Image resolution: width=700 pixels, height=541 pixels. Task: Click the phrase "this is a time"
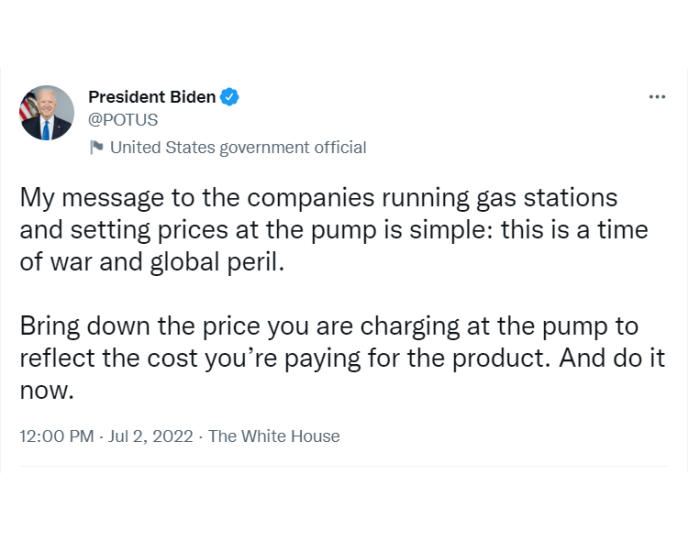pos(574,230)
